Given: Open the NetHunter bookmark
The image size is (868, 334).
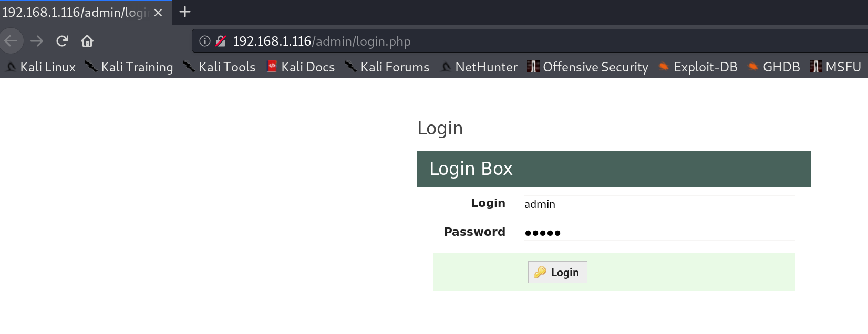Looking at the screenshot, I should click(479, 67).
